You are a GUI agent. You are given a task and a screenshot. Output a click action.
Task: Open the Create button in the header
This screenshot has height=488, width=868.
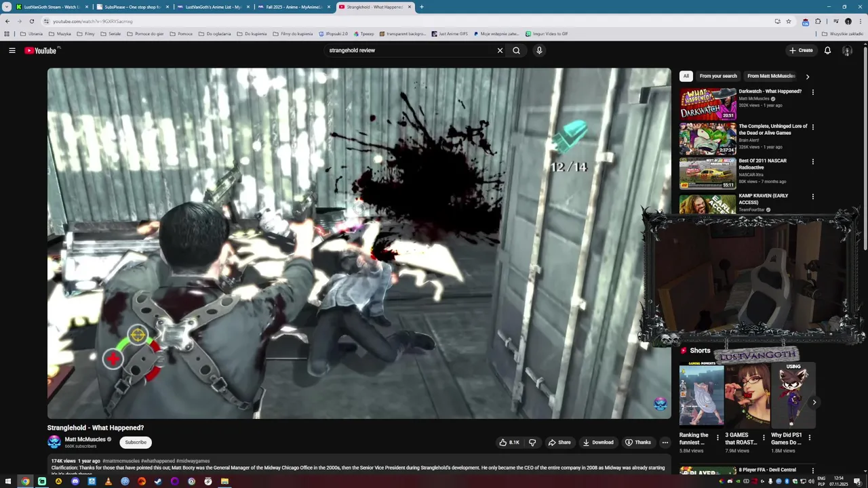(x=801, y=50)
